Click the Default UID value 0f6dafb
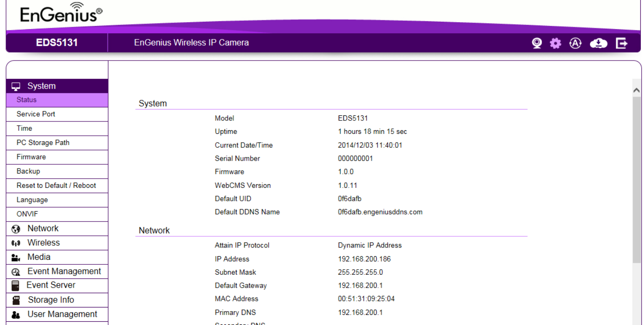This screenshot has height=325, width=644. point(349,199)
